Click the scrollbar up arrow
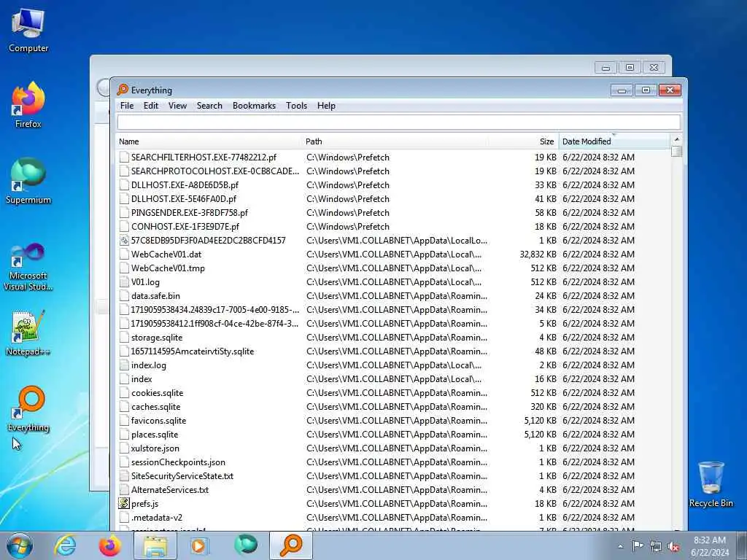The width and height of the screenshot is (747, 560). pyautogui.click(x=676, y=139)
